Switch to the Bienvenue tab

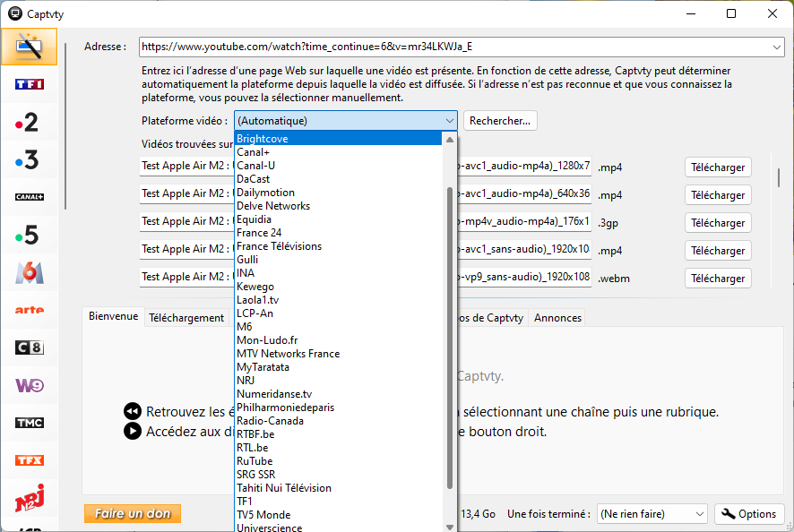114,316
